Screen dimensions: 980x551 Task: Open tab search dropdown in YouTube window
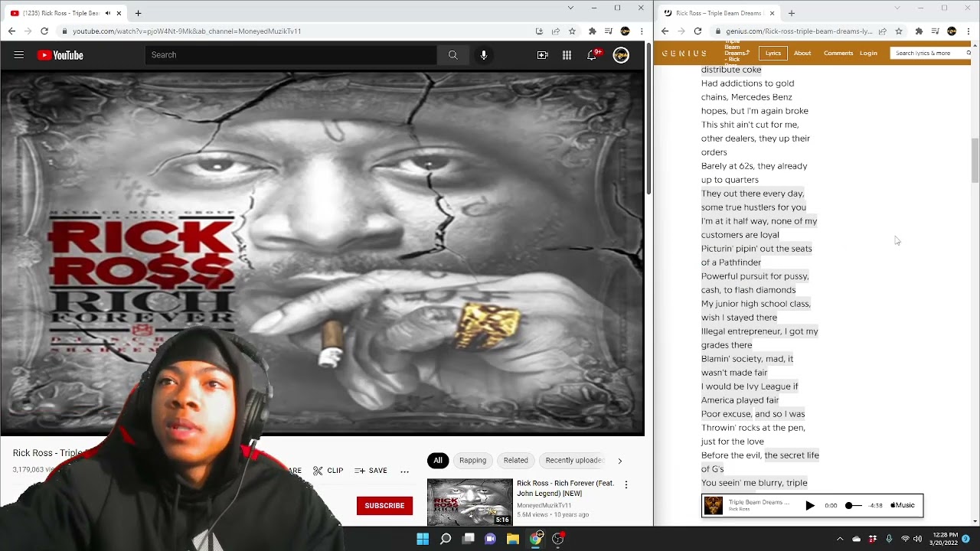[570, 8]
